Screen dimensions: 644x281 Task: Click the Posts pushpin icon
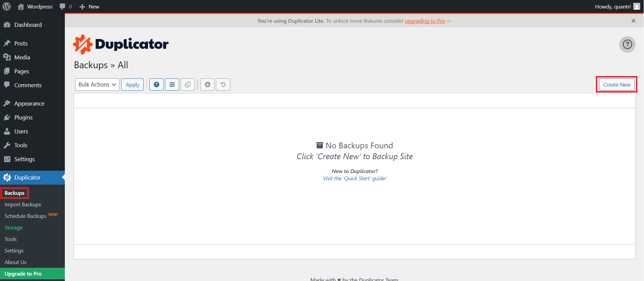coord(7,43)
